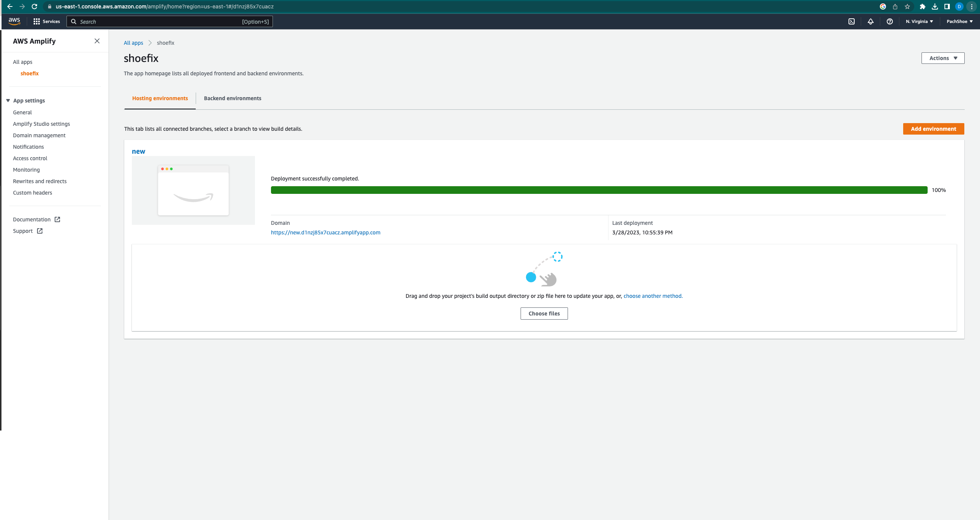
Task: Open the notifications bell icon
Action: (870, 21)
